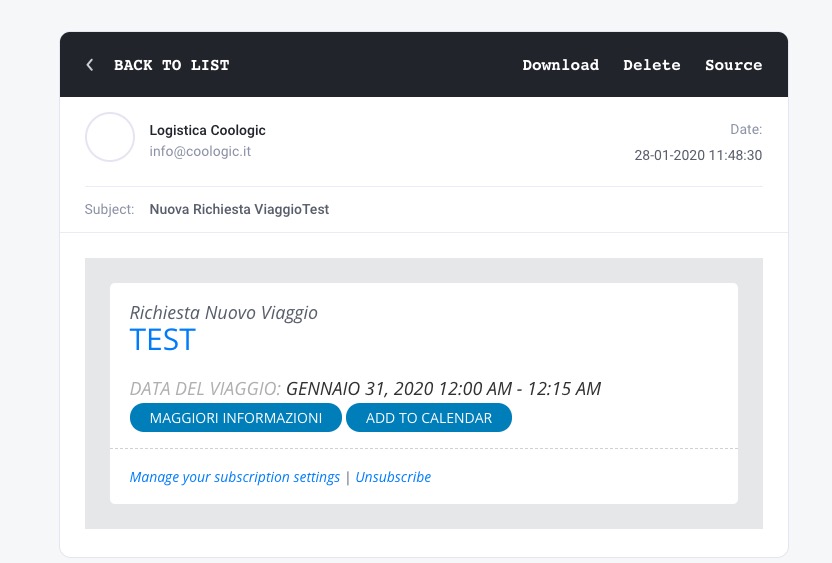View the email Source
The height and width of the screenshot is (563, 832).
(733, 65)
